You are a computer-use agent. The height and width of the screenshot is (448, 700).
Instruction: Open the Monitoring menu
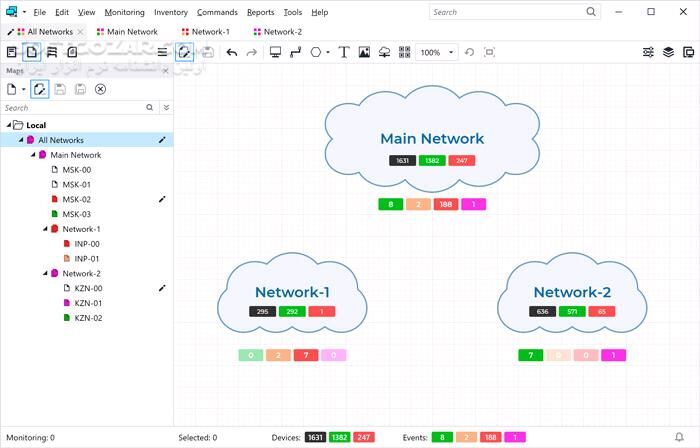coord(124,12)
